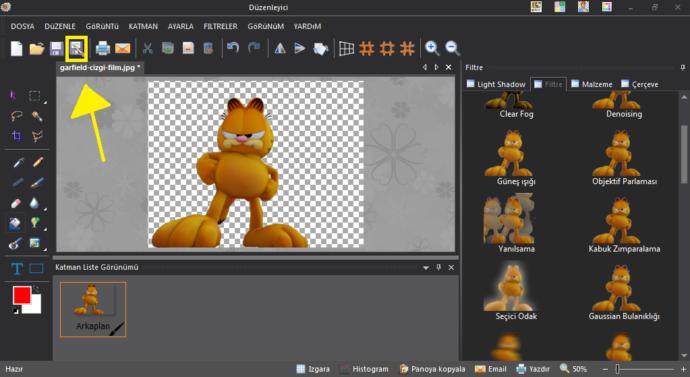Pick the lasso selection tool
Image resolution: width=690 pixels, height=377 pixels.
pyautogui.click(x=16, y=116)
